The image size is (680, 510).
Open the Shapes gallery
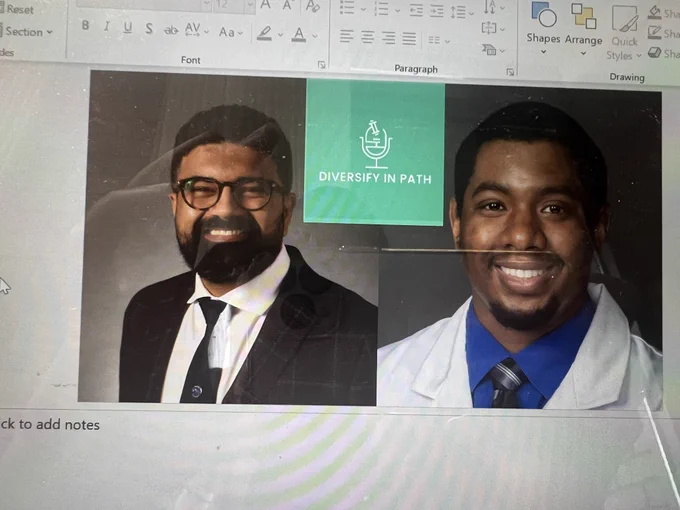[x=543, y=29]
